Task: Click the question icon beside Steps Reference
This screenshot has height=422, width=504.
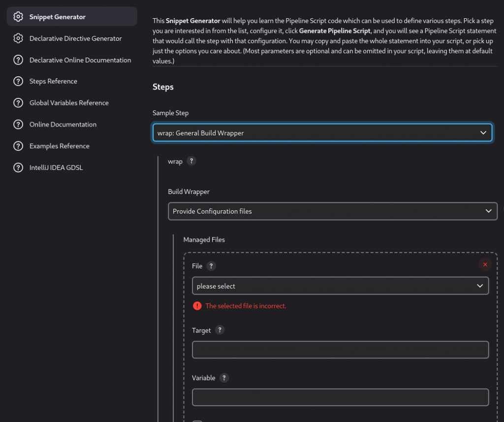Action: (x=19, y=81)
